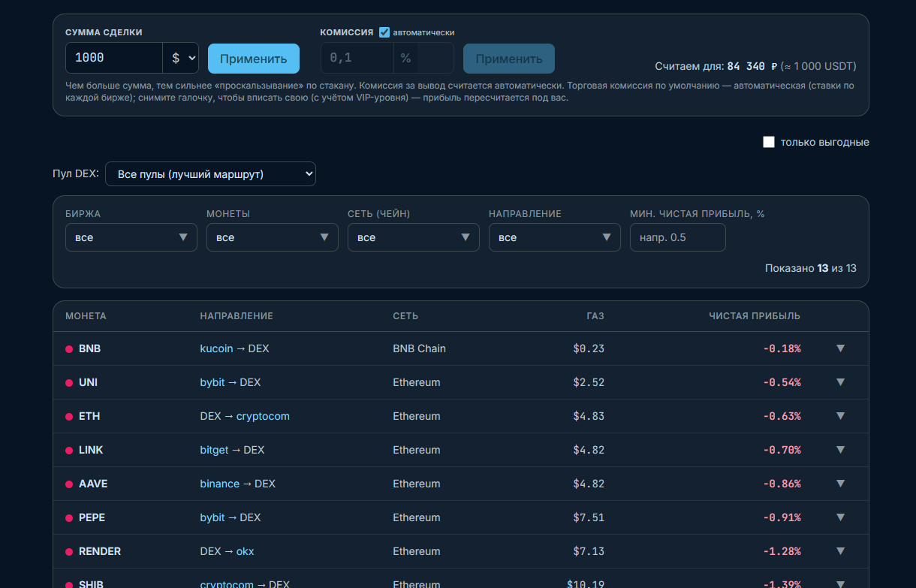Viewport: 916px width, 588px height.
Task: Open the cryptocom link in ETH row
Action: 263,416
